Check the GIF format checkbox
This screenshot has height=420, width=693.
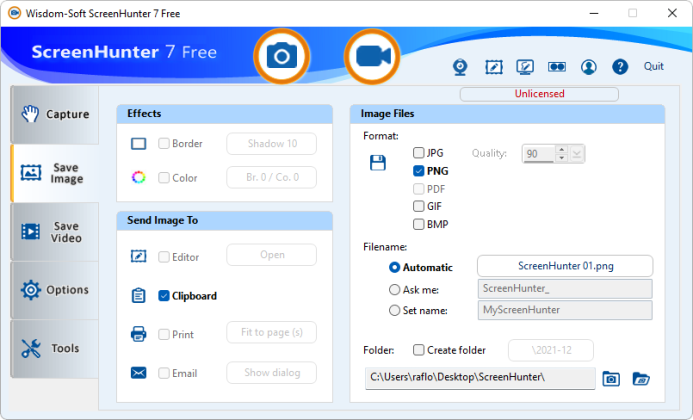[418, 206]
